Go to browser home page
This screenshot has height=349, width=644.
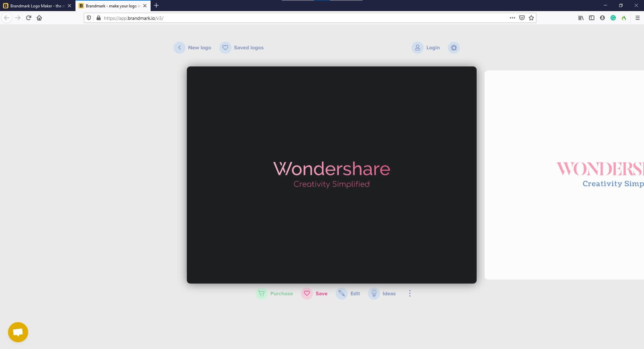click(x=39, y=18)
